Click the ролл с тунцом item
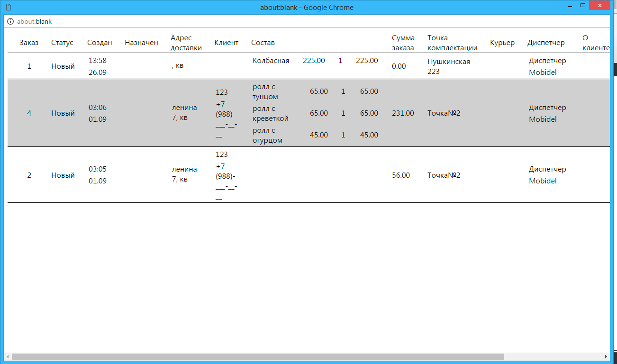This screenshot has width=617, height=364. click(x=265, y=91)
